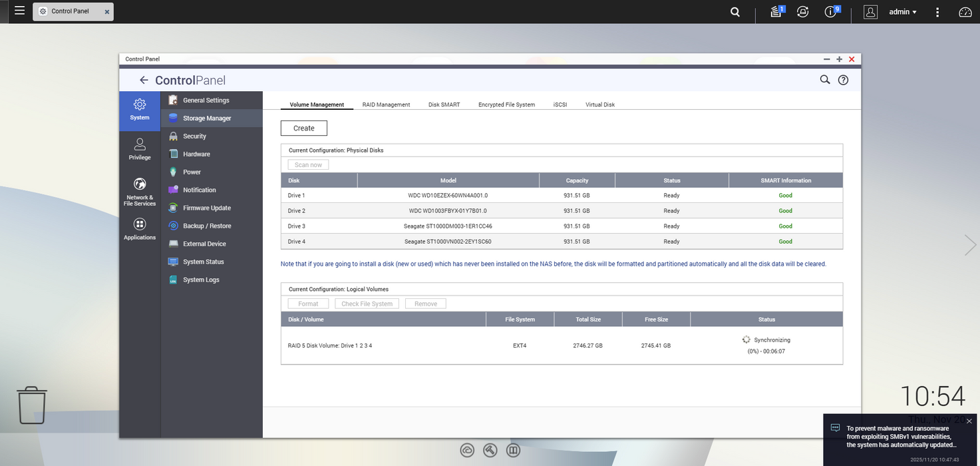Switch to the RAID Management tab
The image size is (980, 466).
[386, 105]
